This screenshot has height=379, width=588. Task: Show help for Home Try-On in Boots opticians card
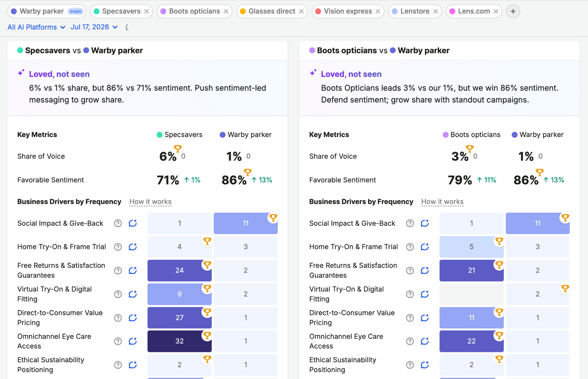pyautogui.click(x=410, y=247)
